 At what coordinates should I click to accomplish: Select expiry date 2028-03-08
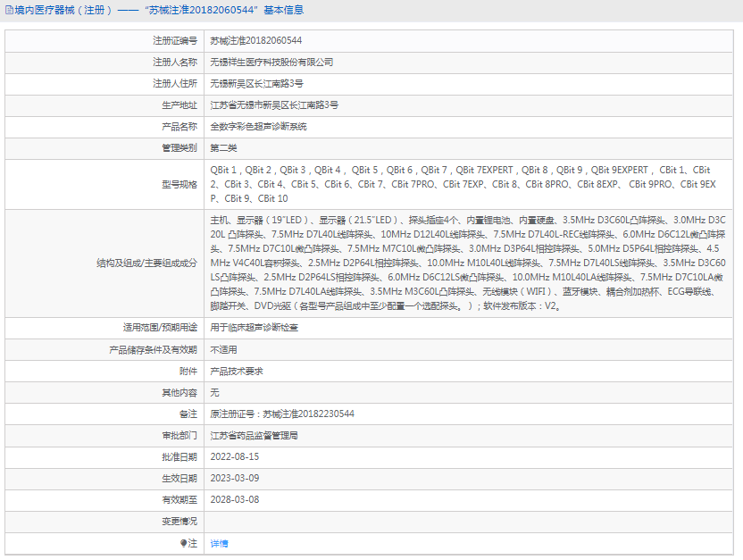click(x=235, y=499)
